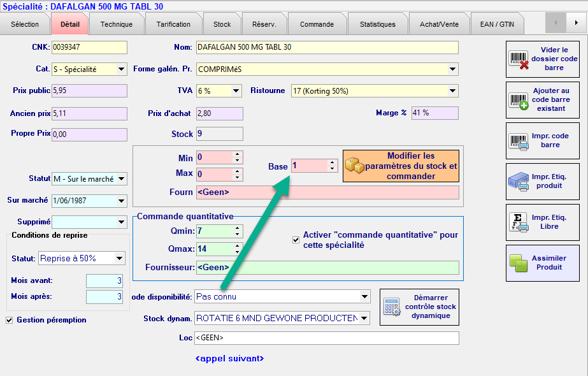Open the Ristourne dropdown list

tap(452, 91)
